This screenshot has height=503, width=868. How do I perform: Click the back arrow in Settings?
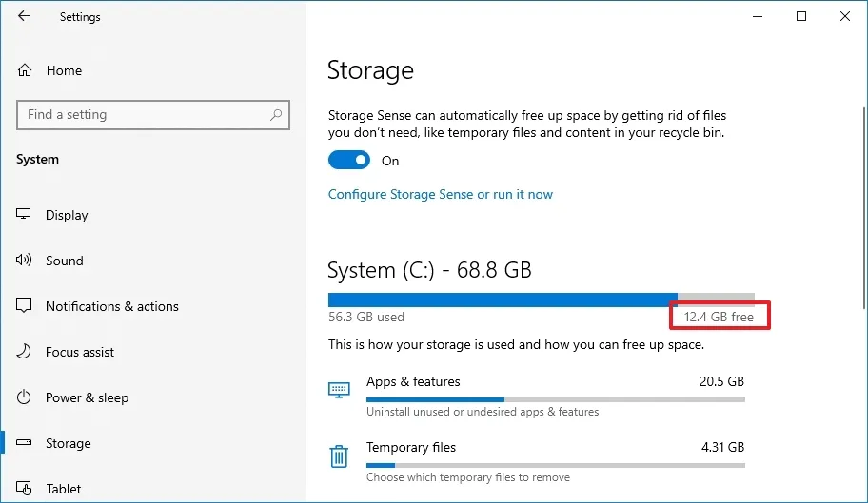click(x=23, y=16)
